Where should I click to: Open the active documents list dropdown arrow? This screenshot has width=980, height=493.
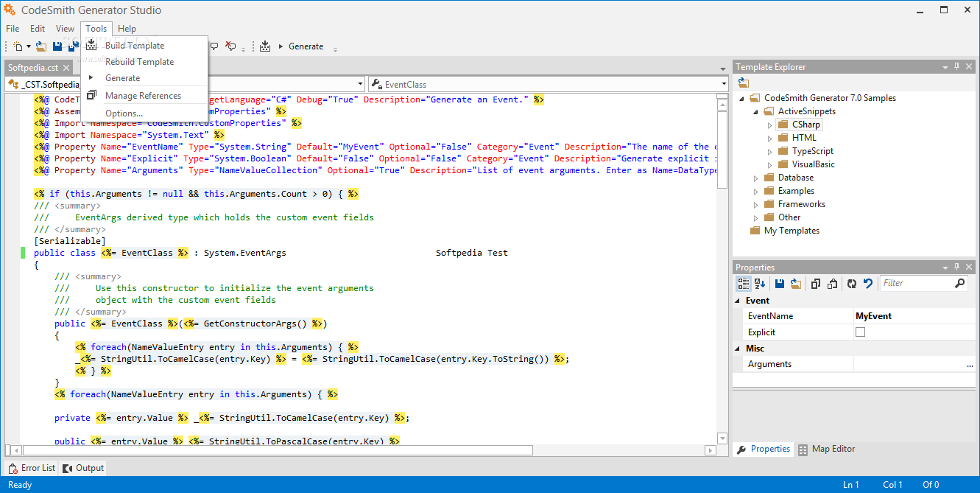[x=722, y=68]
